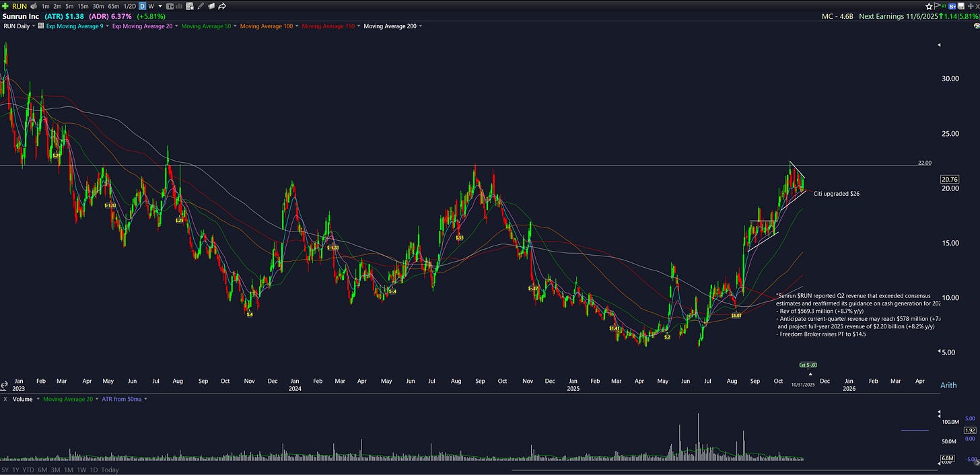
Task: Click the 20.76 current price tag
Action: [x=950, y=180]
